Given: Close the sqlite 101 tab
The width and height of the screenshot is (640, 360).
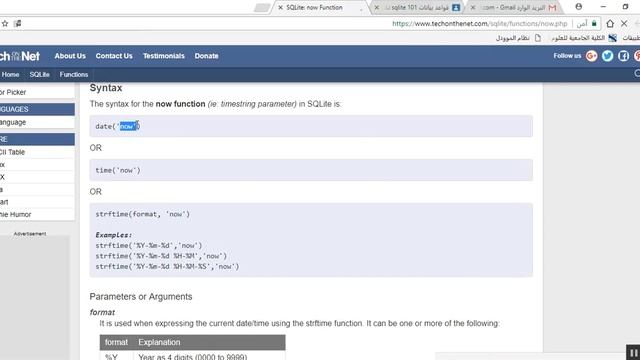Looking at the screenshot, I should coord(377,7).
